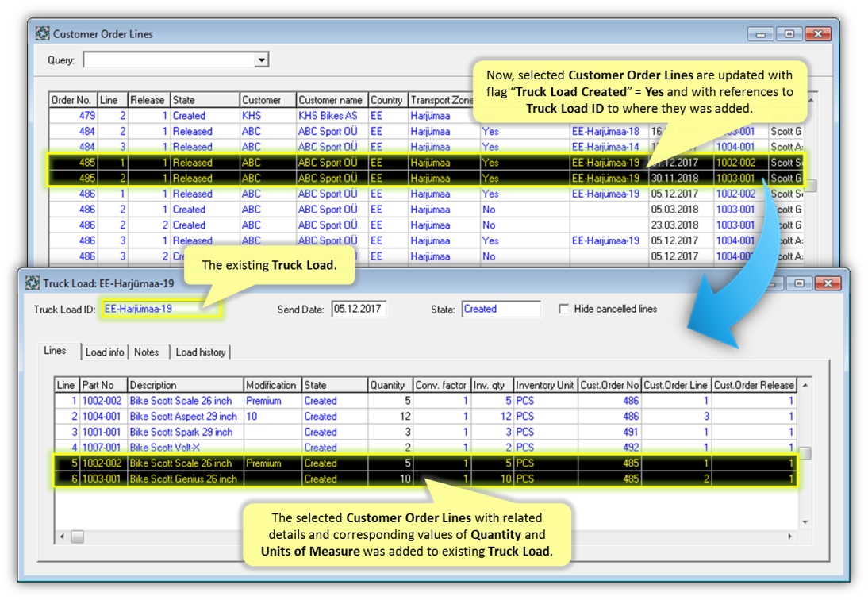
Task: Click part number 1007-001
Action: [x=102, y=448]
